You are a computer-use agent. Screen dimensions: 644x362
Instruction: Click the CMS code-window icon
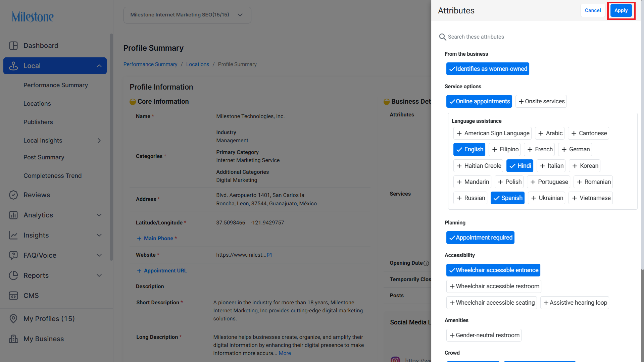click(x=13, y=296)
